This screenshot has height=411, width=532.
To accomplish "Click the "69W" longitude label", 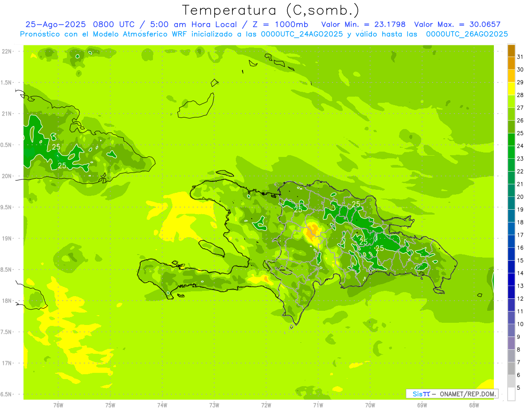I will [422, 405].
